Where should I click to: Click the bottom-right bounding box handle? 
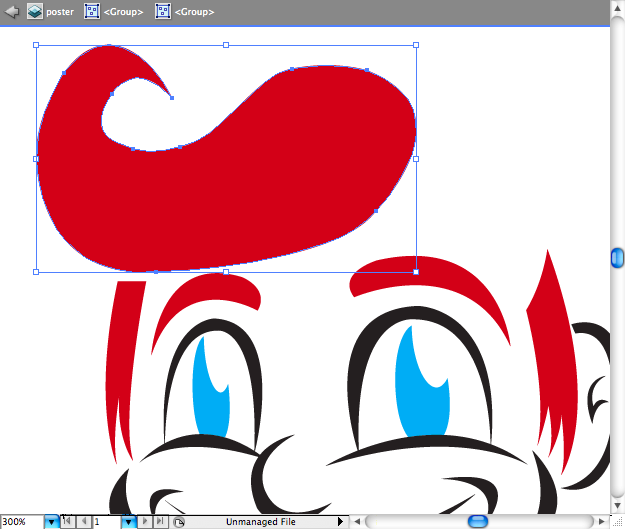(416, 272)
